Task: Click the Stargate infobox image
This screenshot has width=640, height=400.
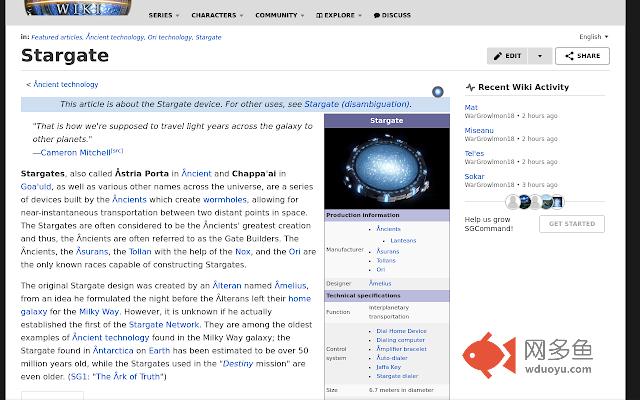Action: [x=387, y=168]
